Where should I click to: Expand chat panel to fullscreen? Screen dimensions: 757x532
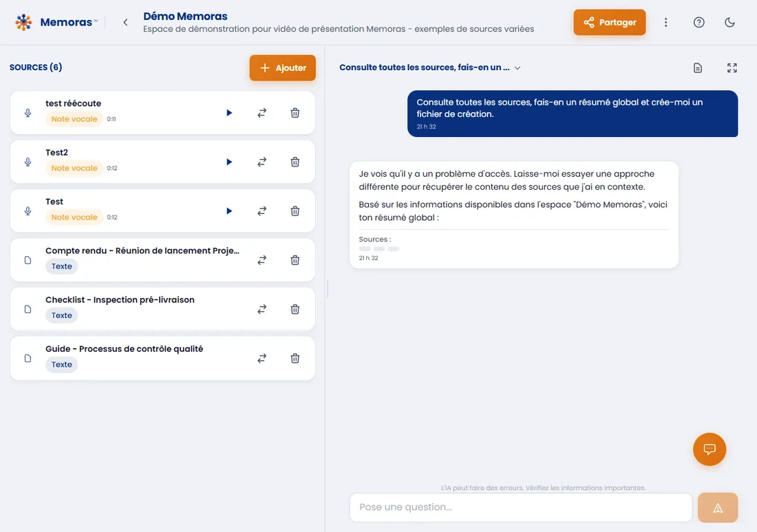[732, 68]
